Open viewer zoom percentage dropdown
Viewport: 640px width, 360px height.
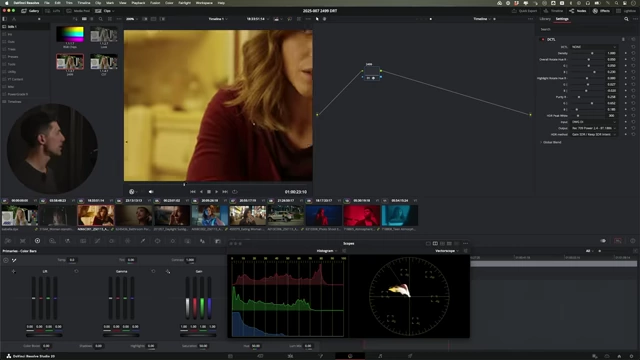point(132,19)
